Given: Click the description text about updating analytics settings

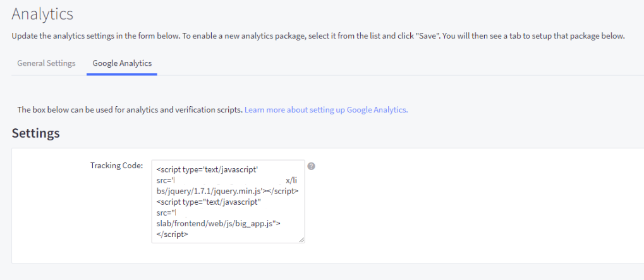Looking at the screenshot, I should click(x=319, y=36).
